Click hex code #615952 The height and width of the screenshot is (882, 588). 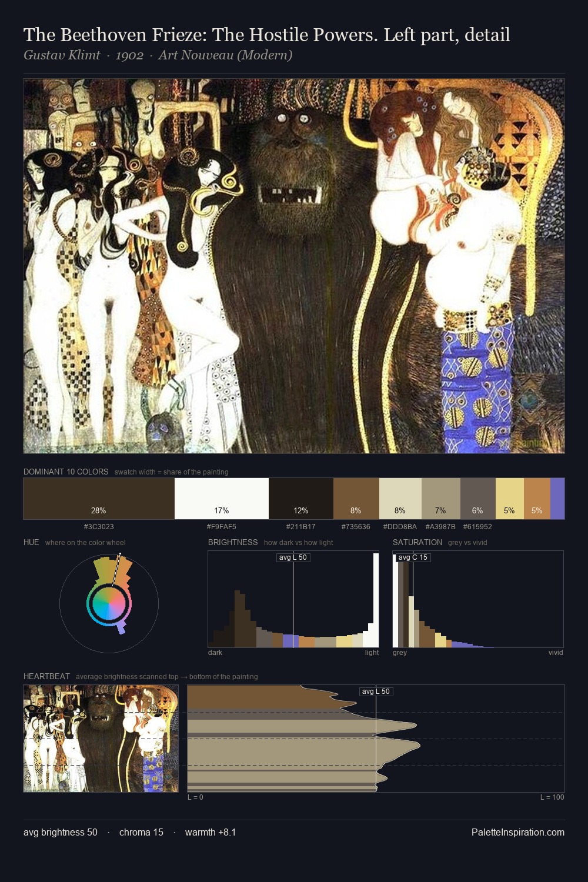tap(477, 527)
